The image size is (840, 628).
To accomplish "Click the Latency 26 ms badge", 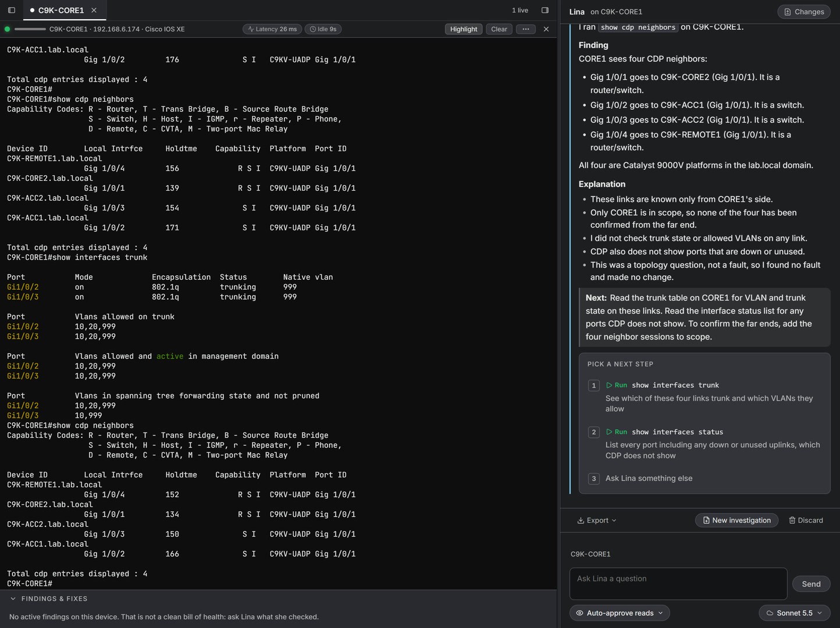I will [272, 29].
